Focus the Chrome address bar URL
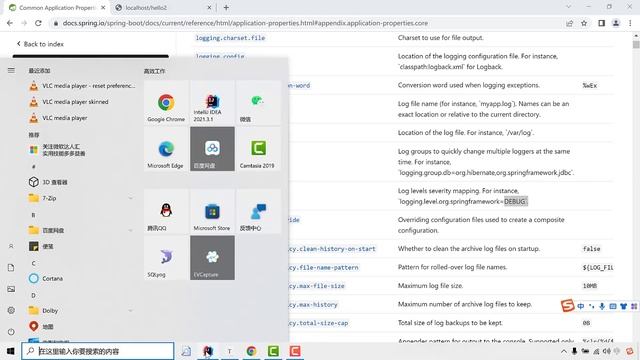 245,23
